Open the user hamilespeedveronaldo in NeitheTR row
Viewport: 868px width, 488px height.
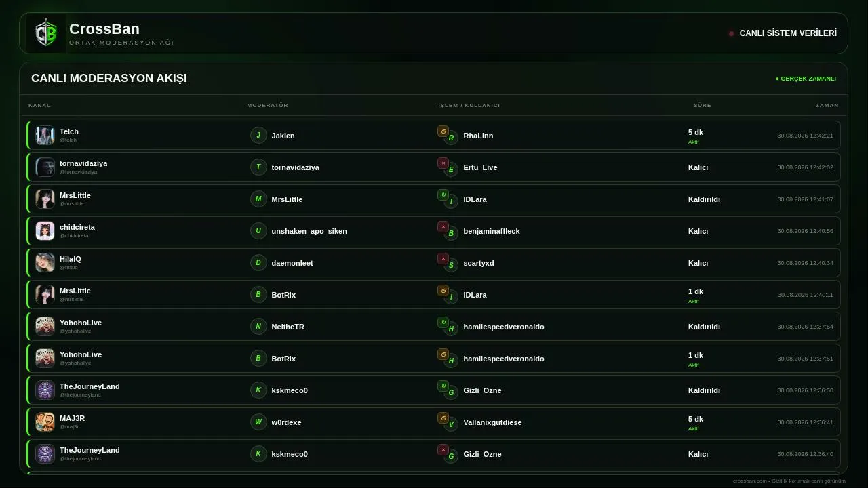point(504,327)
